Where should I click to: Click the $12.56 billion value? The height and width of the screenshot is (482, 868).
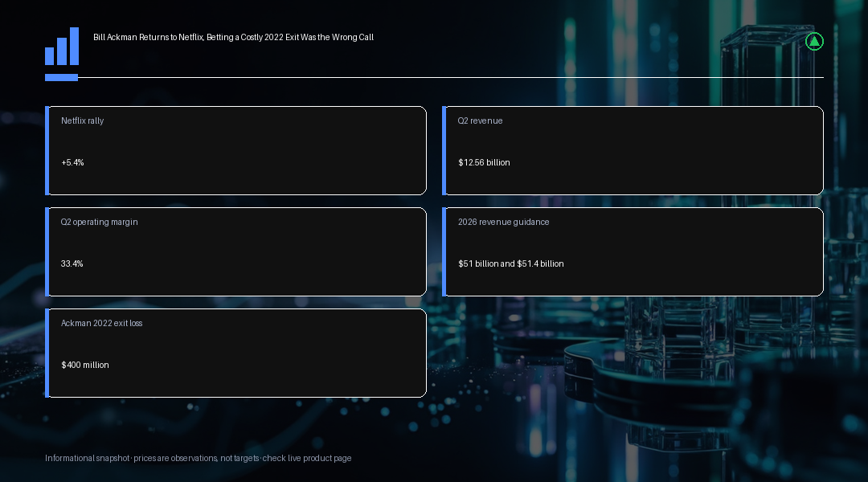[484, 163]
